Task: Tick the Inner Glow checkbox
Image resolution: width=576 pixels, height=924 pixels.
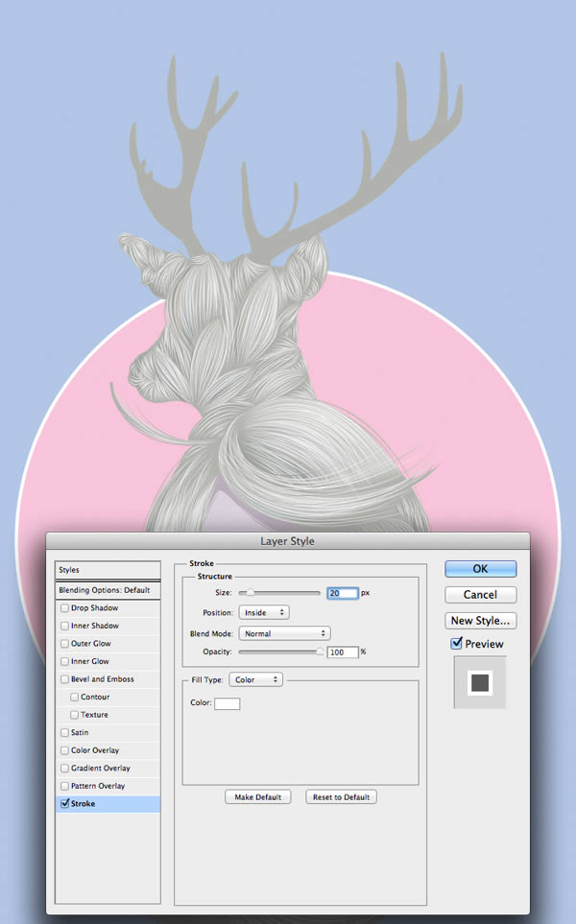Action: coord(65,661)
